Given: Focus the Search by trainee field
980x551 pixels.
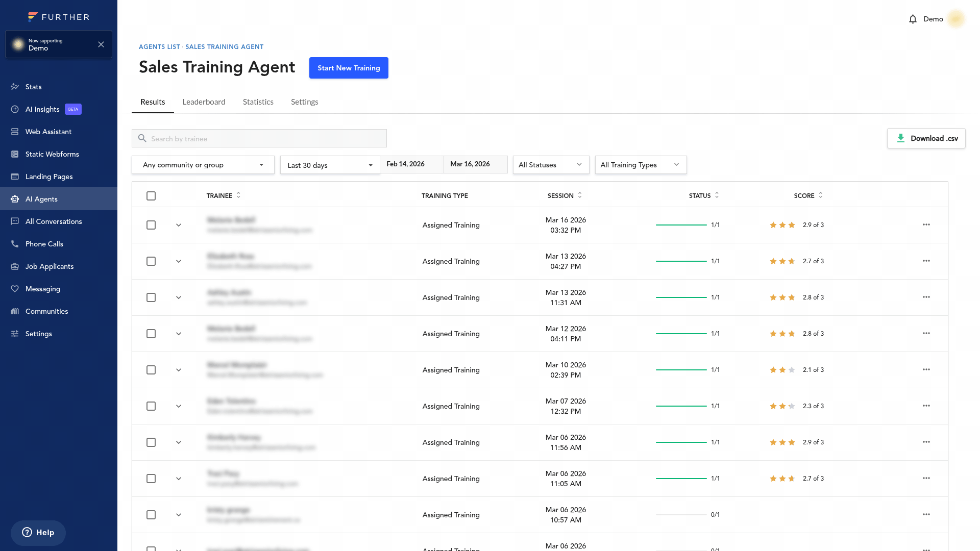Looking at the screenshot, I should click(x=265, y=139).
